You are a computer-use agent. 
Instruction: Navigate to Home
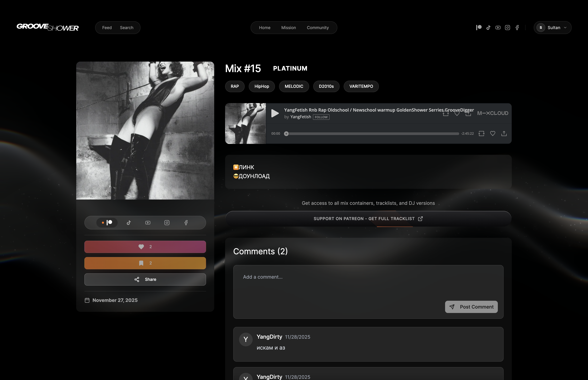pos(265,27)
